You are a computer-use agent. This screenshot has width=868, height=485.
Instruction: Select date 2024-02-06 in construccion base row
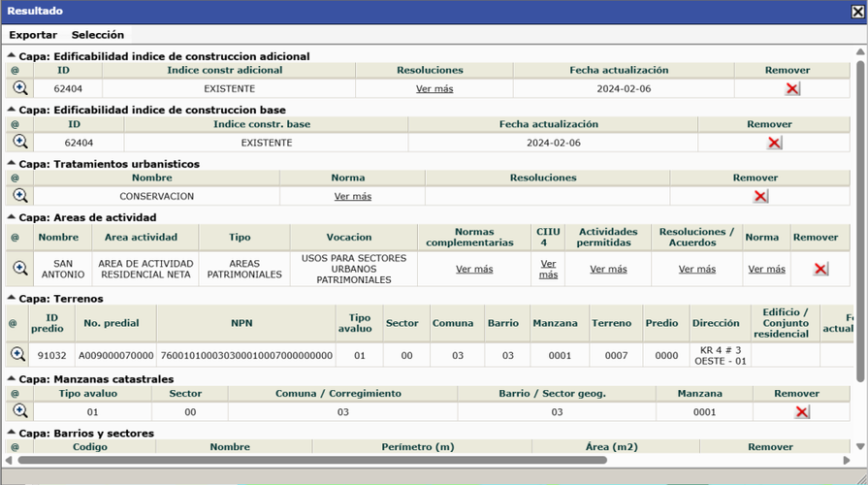(x=554, y=143)
